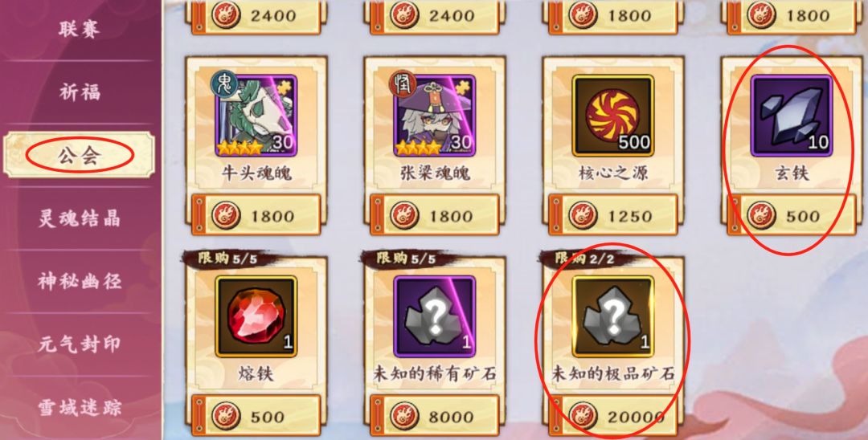This screenshot has height=440, width=868.
Task: Pick the red 熔铁 gem icon
Action: tap(256, 316)
